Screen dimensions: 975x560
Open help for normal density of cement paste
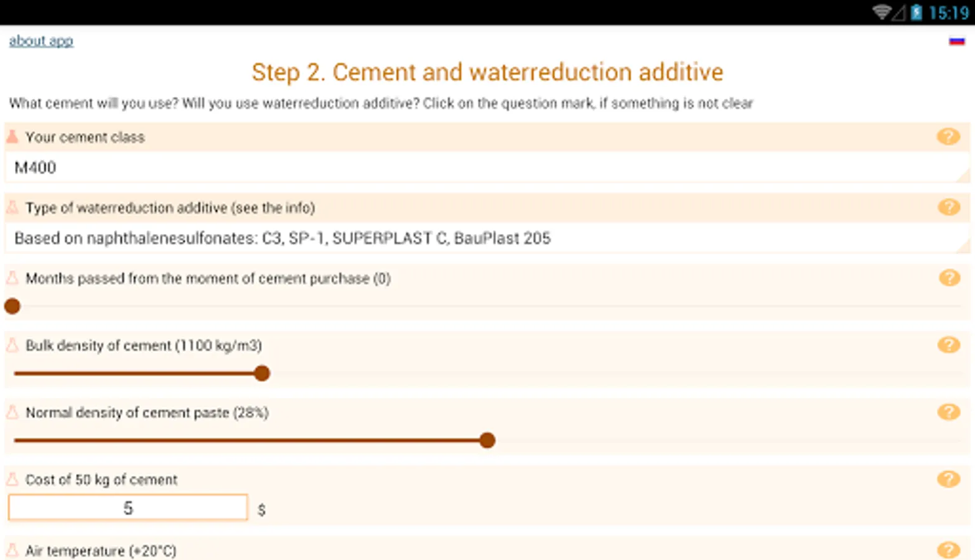pyautogui.click(x=948, y=412)
